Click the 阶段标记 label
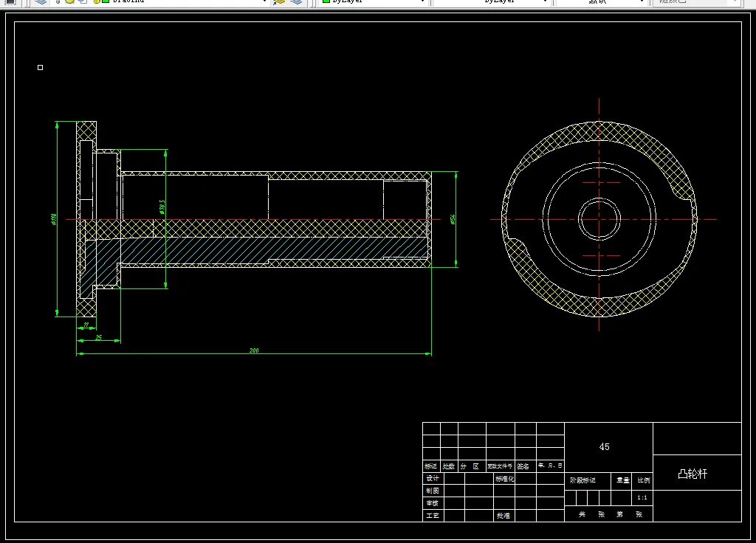 coord(583,480)
